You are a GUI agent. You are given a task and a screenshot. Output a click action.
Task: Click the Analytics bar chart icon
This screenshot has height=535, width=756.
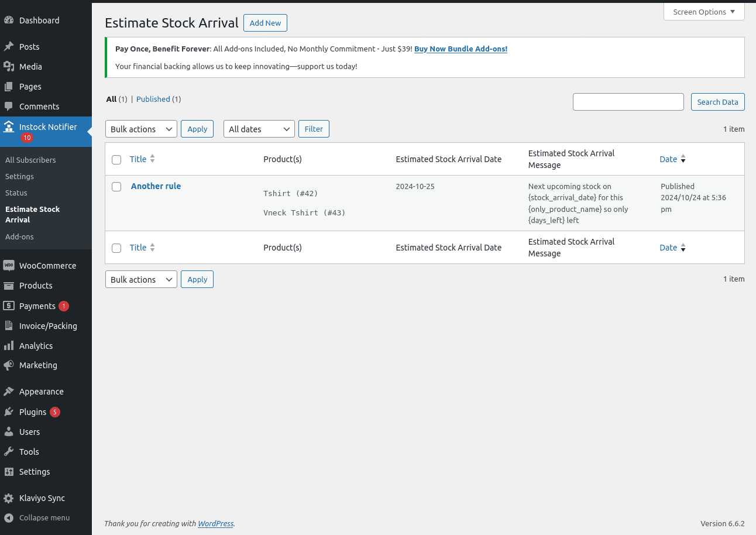coord(9,345)
